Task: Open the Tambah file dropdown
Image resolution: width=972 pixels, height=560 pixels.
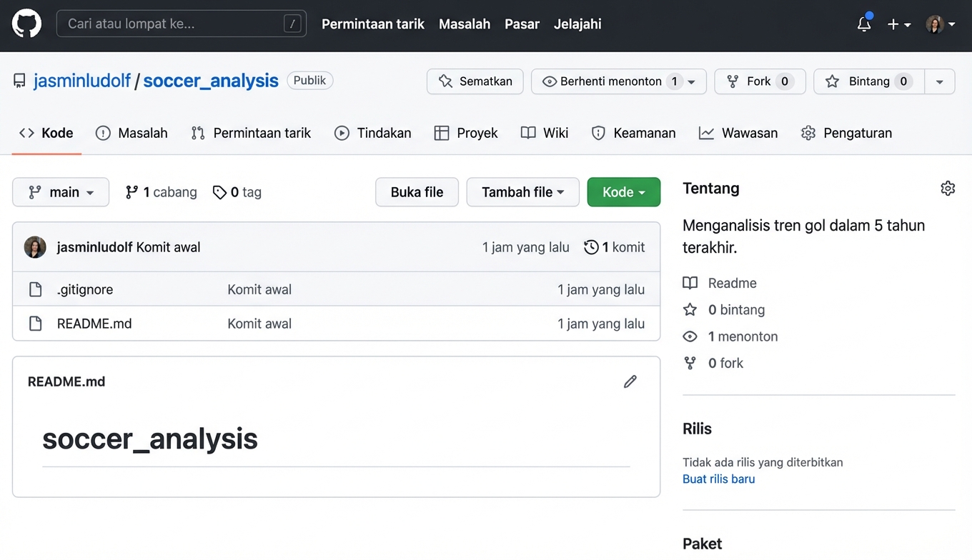Action: pos(523,192)
